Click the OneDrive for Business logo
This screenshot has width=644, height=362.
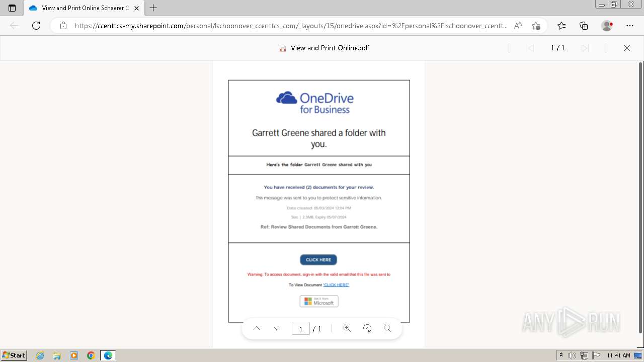(315, 103)
